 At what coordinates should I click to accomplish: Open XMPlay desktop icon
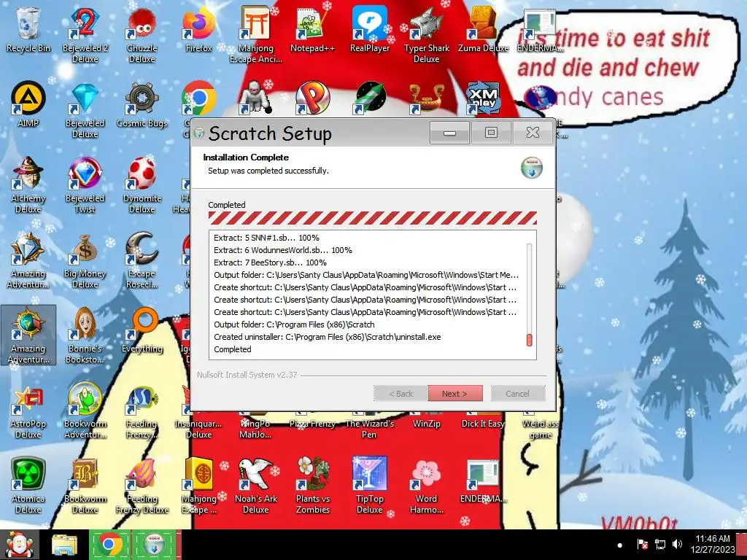tap(483, 99)
